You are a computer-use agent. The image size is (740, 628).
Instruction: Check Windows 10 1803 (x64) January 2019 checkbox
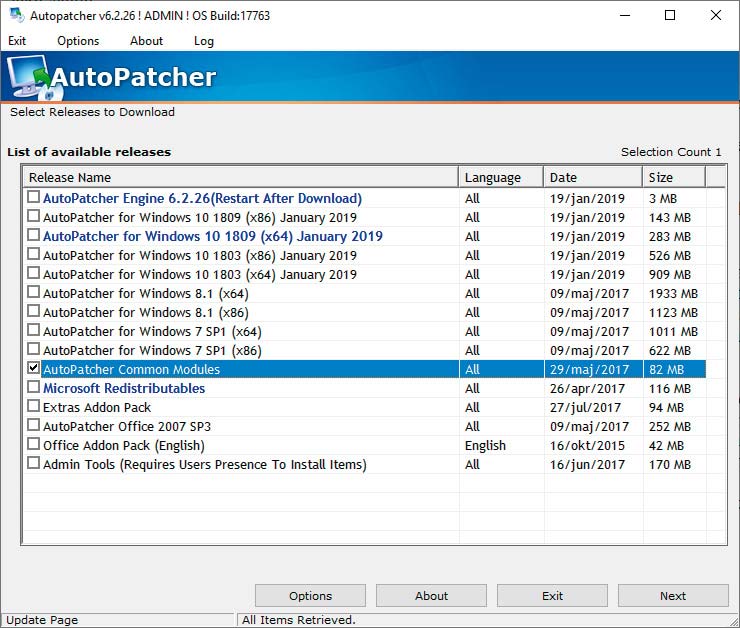[x=33, y=273]
